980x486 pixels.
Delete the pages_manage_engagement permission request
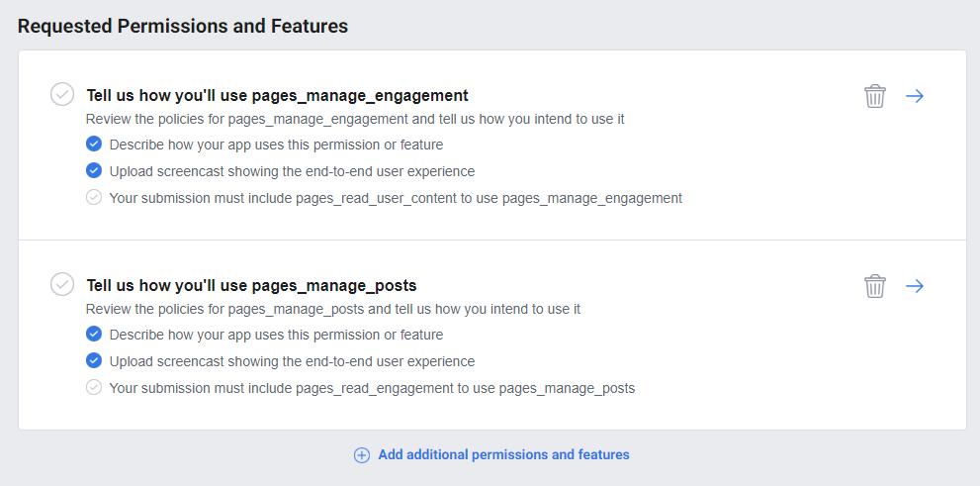pos(874,96)
